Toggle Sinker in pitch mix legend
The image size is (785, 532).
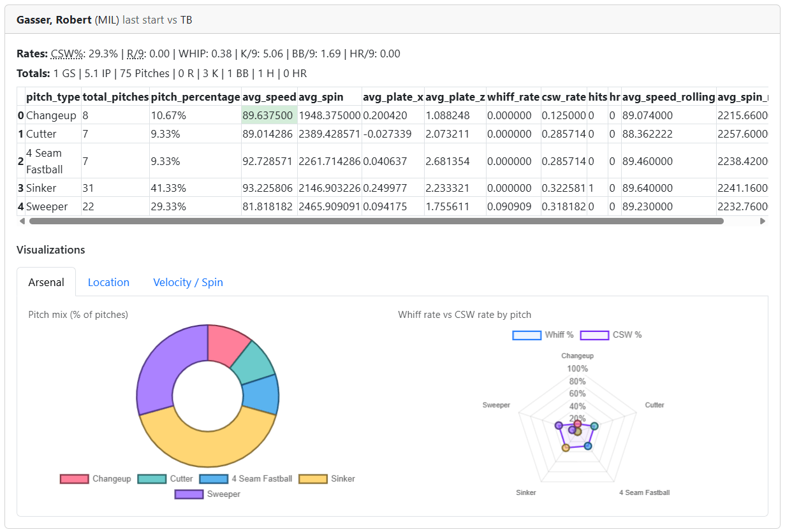point(327,479)
